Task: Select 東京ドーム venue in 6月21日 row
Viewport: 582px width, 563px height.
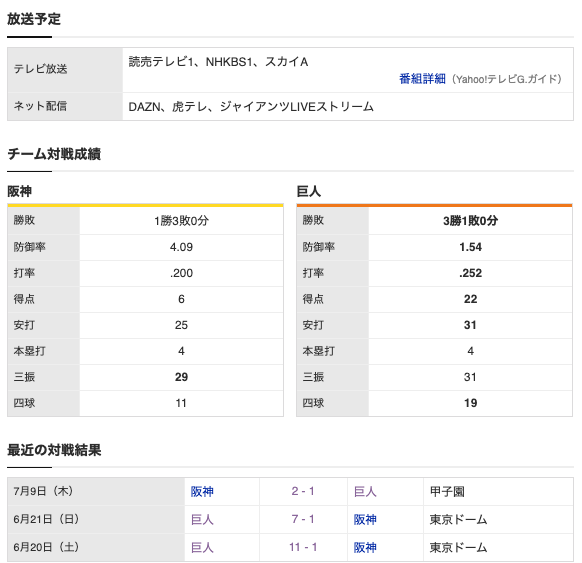Action: (458, 519)
